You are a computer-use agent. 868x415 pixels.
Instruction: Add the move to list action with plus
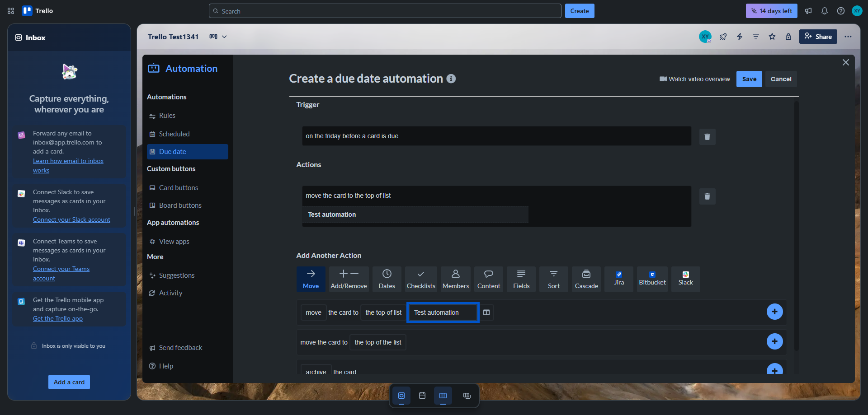pos(775,312)
